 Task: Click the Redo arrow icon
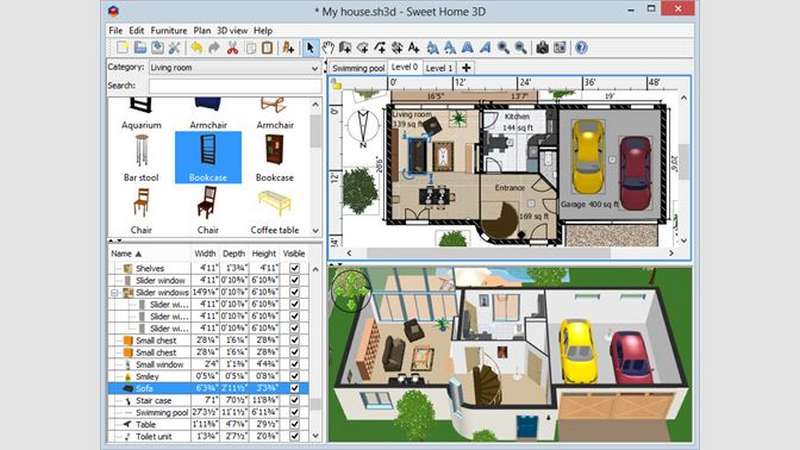coord(214,48)
